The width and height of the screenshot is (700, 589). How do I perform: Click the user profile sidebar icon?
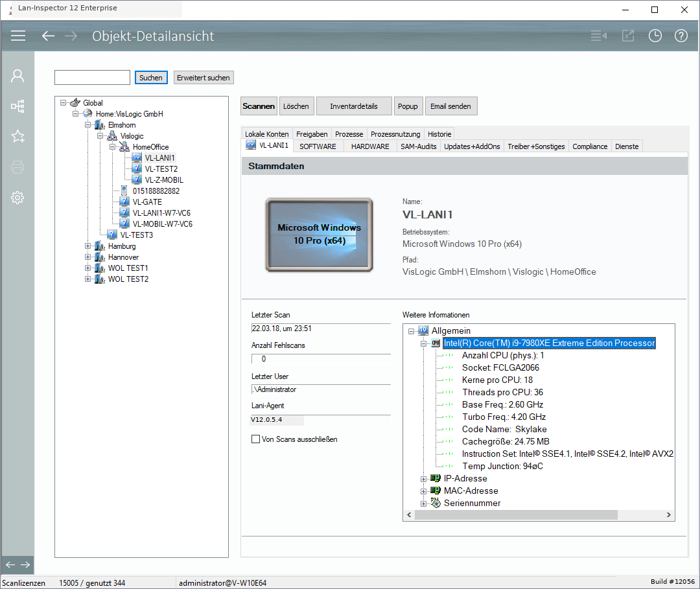click(x=17, y=75)
